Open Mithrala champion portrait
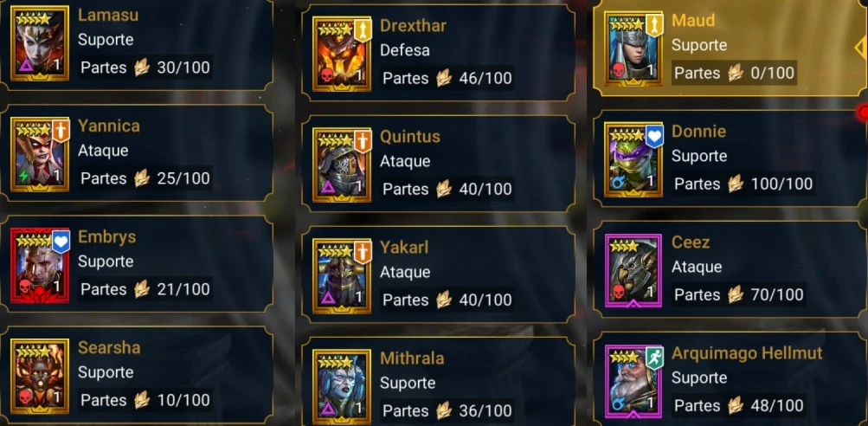 (342, 386)
